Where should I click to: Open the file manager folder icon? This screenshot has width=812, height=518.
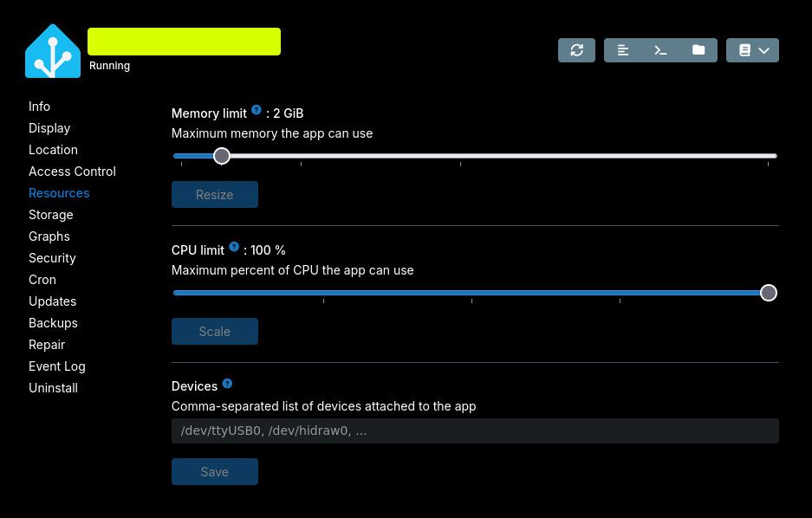coord(698,50)
